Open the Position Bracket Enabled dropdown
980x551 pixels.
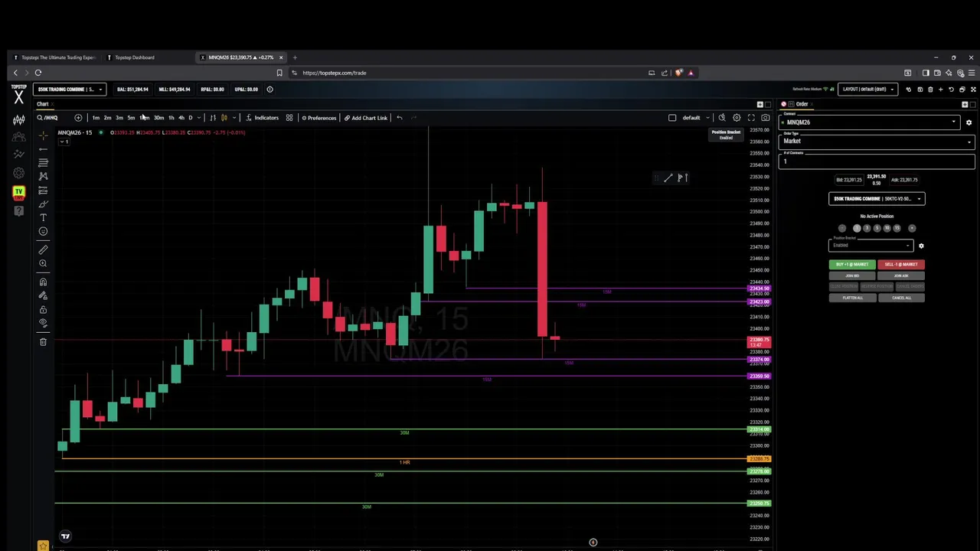(x=871, y=246)
